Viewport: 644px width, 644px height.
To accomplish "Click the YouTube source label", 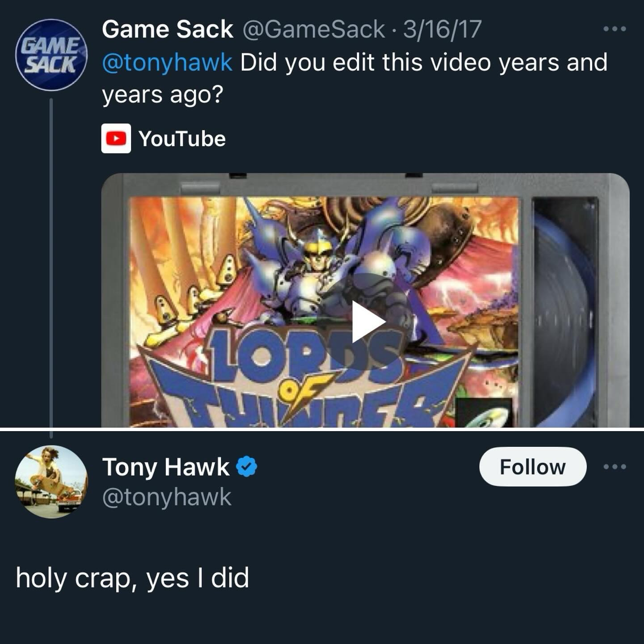I will [x=182, y=139].
